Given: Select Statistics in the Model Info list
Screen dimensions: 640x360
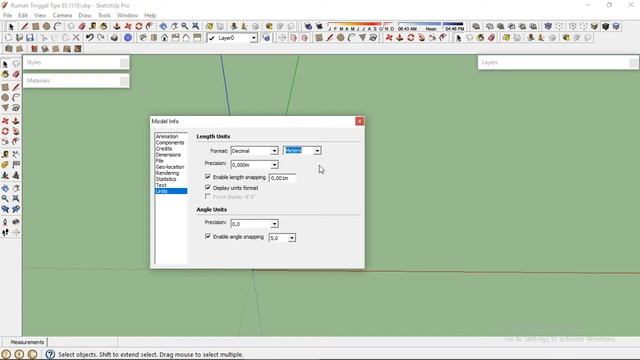Looking at the screenshot, I should [166, 179].
